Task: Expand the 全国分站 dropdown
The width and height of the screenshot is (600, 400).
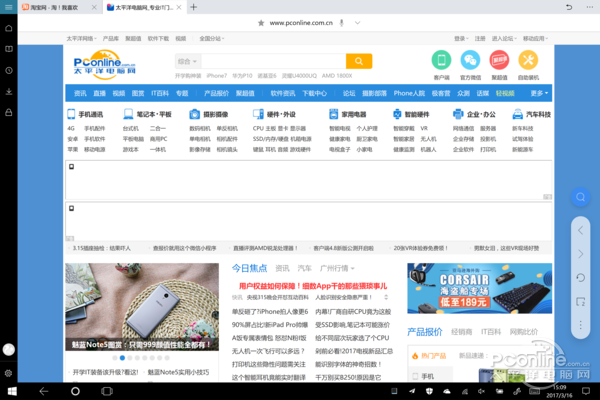Action: (212, 39)
